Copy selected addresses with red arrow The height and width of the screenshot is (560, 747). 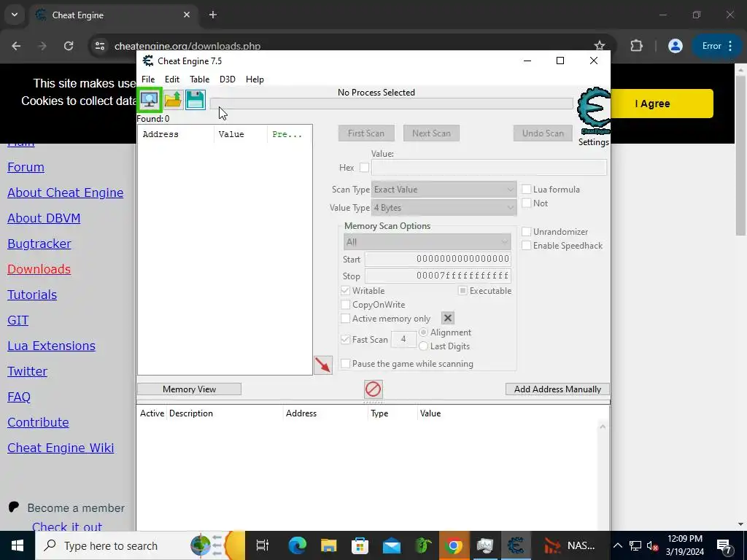[x=323, y=365]
